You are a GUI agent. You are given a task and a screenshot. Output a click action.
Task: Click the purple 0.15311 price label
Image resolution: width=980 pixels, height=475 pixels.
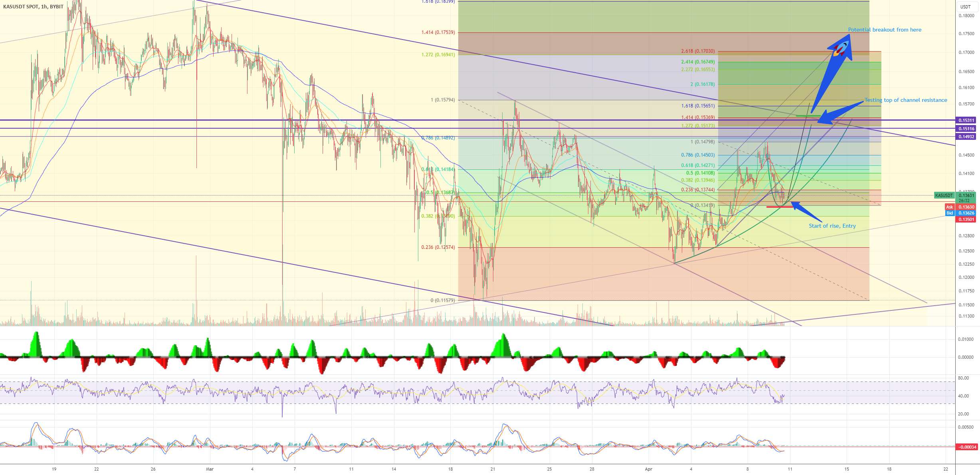[x=966, y=120]
